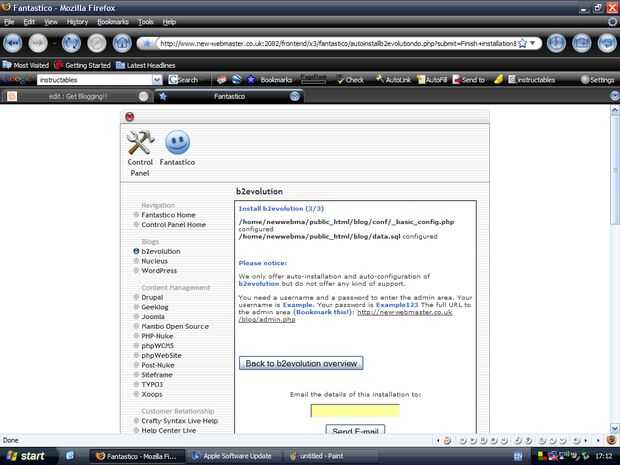Open the View menu
The width and height of the screenshot is (620, 465).
pos(51,22)
